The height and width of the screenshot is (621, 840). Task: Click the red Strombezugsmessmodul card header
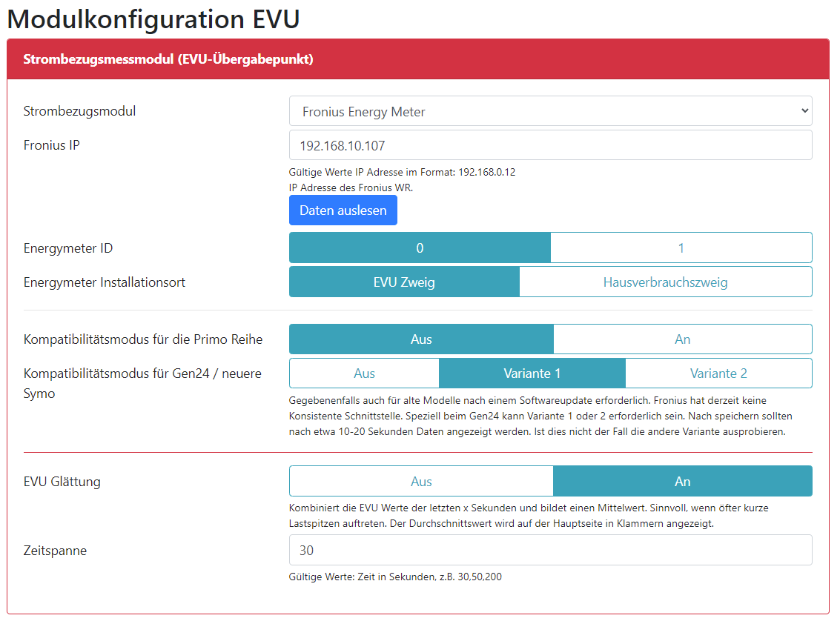[418, 59]
